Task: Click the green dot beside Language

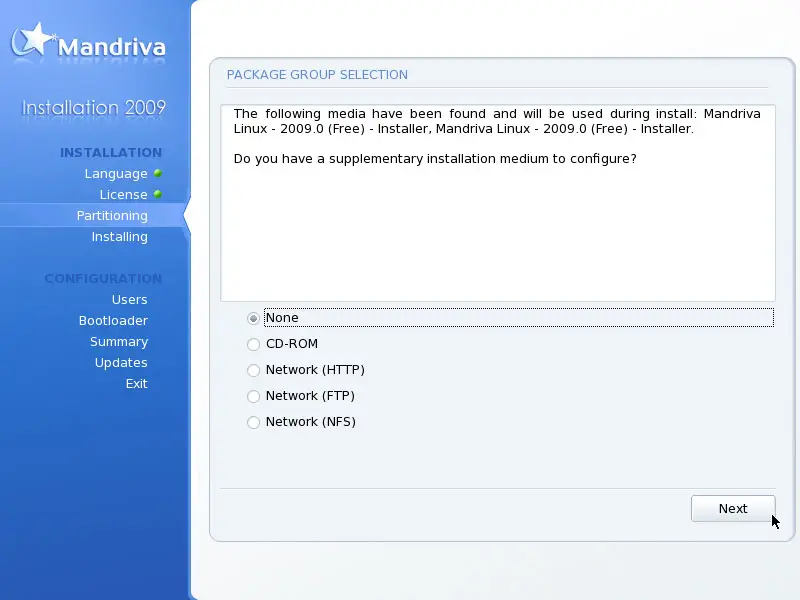Action: point(158,173)
